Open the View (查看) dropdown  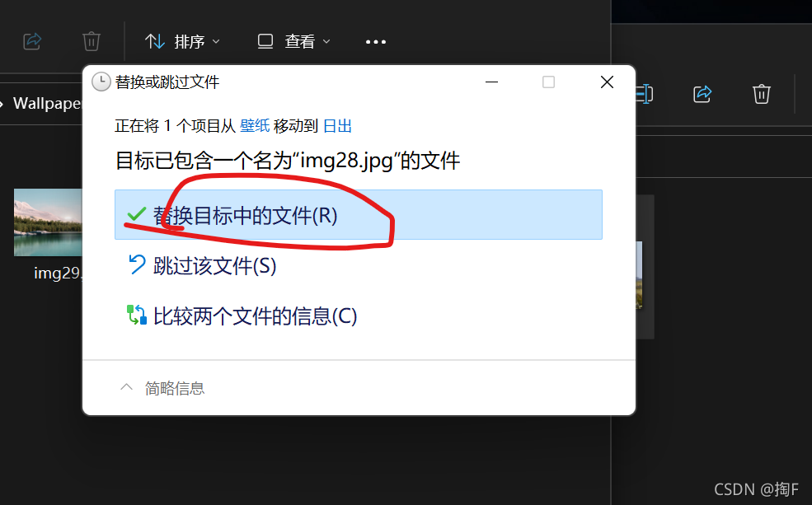tap(293, 41)
